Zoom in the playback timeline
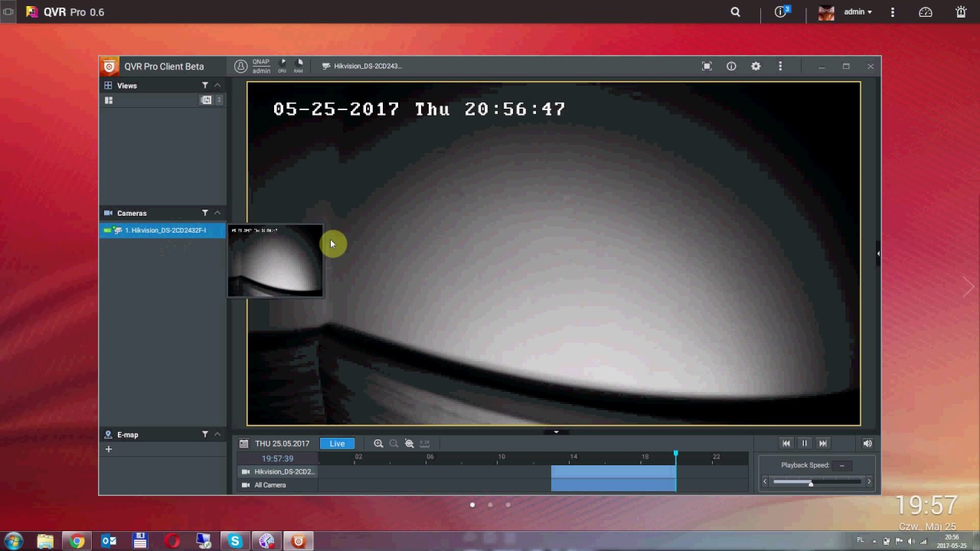Screen dimensions: 980x551 pyautogui.click(x=378, y=443)
